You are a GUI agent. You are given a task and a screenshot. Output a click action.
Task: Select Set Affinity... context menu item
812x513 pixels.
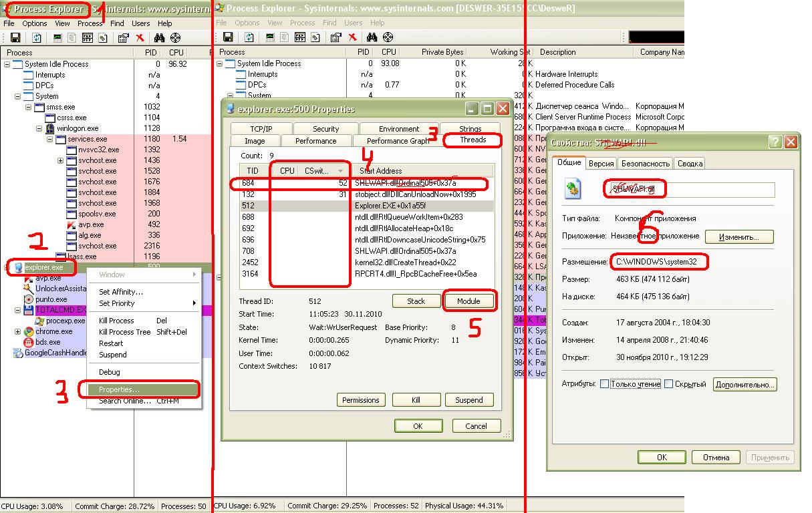143,292
